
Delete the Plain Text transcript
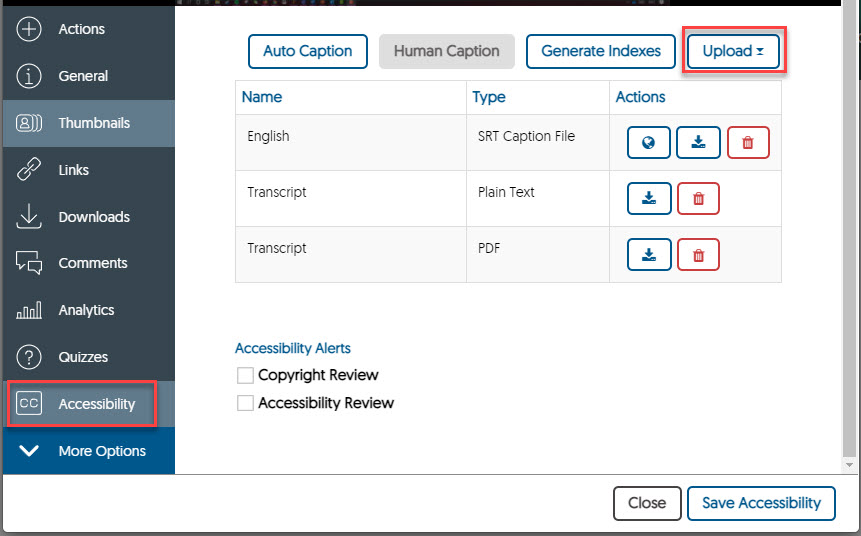(x=698, y=199)
